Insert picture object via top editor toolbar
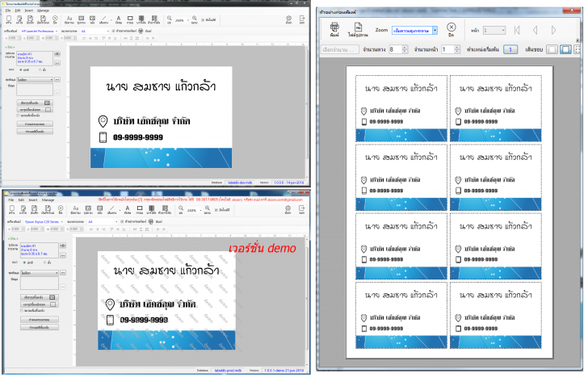Image resolution: width=588 pixels, height=378 pixels. pos(82,19)
